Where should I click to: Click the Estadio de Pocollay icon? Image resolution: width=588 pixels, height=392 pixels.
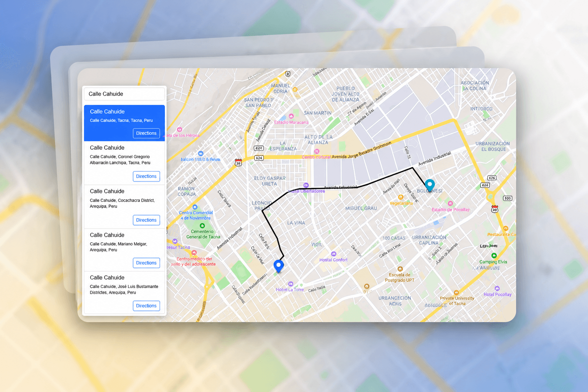click(450, 204)
